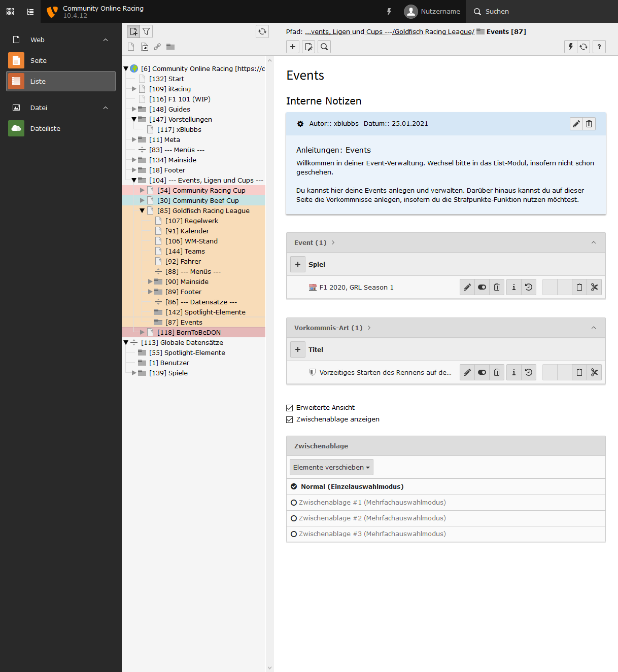Show info for F1 2020 record
The image size is (618, 672).
click(x=513, y=287)
